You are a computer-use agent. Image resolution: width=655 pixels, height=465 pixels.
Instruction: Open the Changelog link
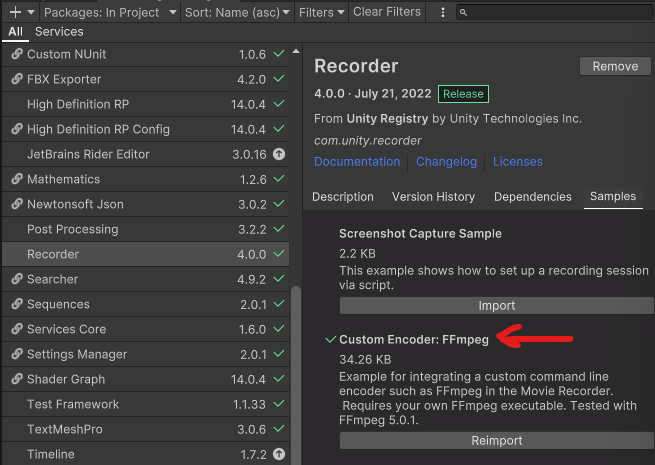pos(446,161)
